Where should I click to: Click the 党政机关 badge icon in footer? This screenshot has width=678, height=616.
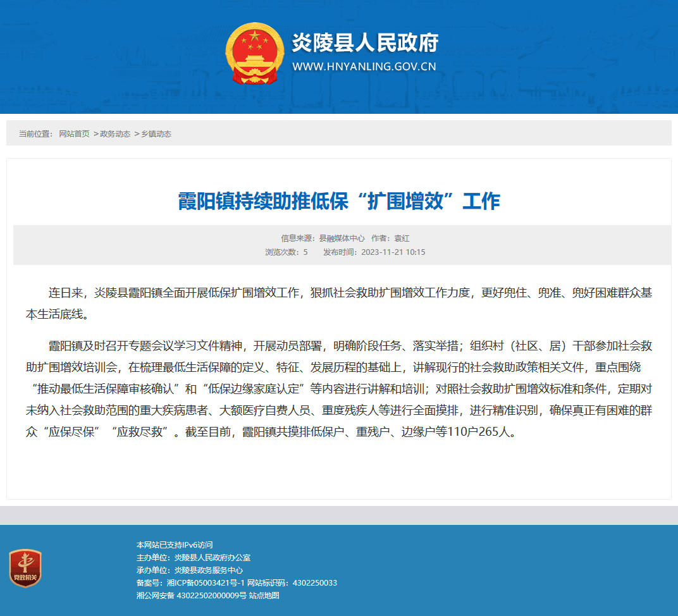coord(25,568)
